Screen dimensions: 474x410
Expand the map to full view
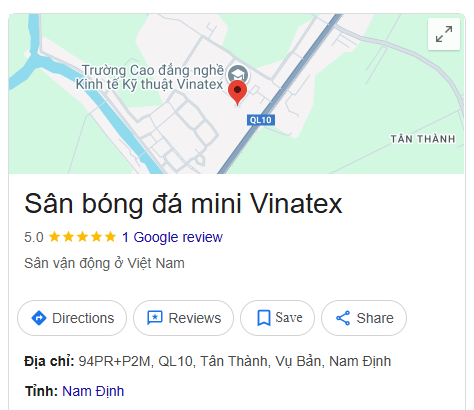[444, 34]
